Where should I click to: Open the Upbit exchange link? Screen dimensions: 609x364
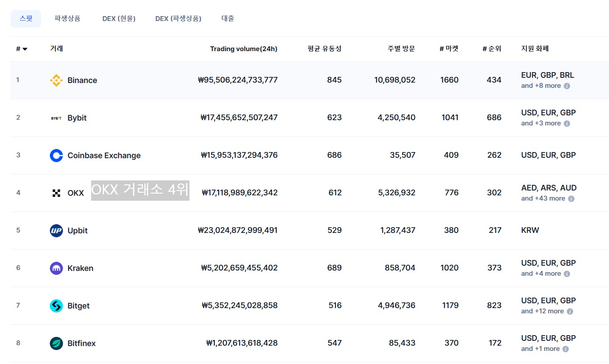77,231
